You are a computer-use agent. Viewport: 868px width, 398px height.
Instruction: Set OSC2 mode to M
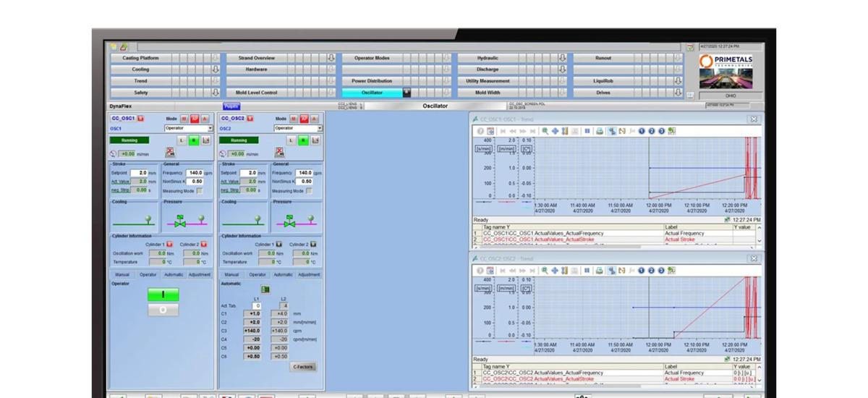(293, 119)
